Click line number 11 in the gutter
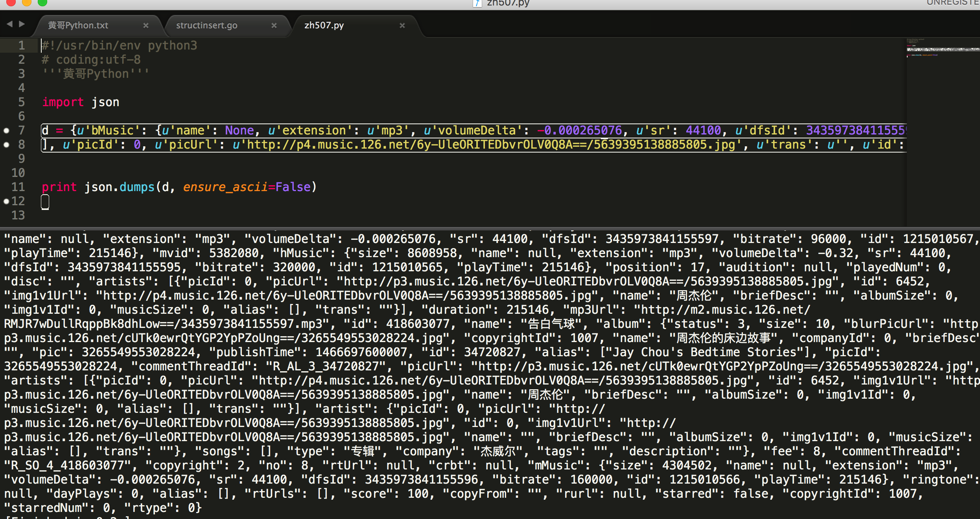 click(x=18, y=187)
